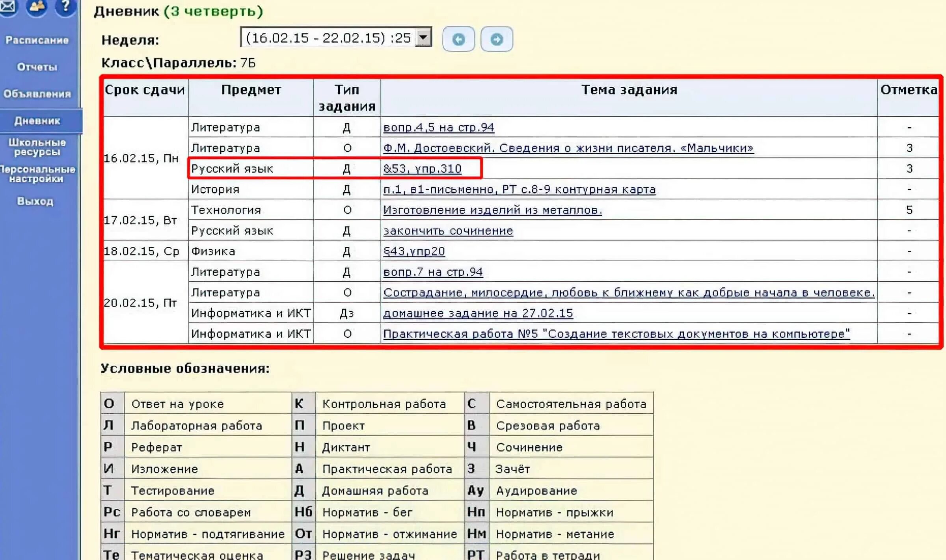Open Отчеты in the sidebar menu
This screenshot has width=946, height=560.
pos(37,67)
